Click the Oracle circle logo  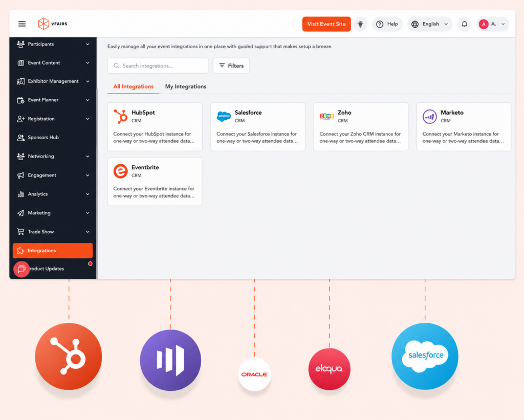pos(255,374)
